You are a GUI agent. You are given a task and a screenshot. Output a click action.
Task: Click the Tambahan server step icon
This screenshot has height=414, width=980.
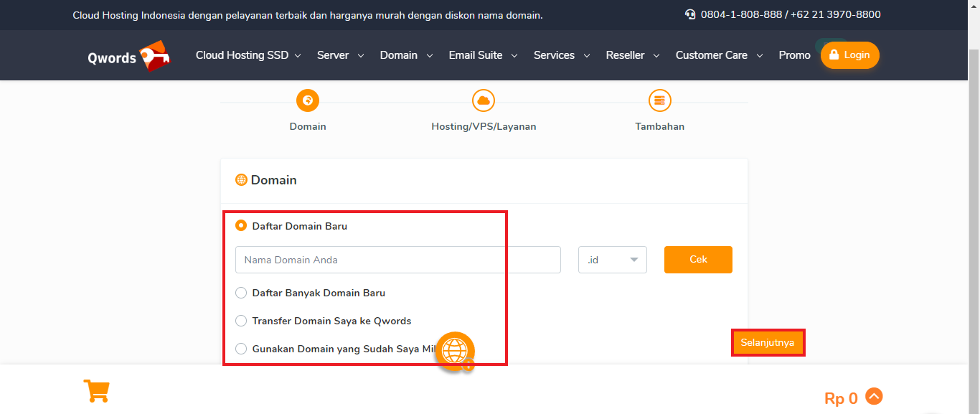(659, 100)
